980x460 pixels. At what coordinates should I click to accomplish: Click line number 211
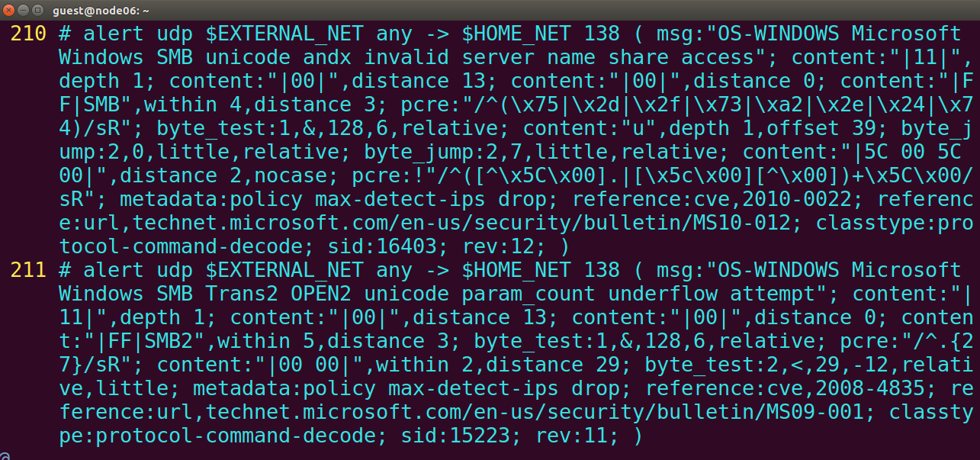[28, 270]
